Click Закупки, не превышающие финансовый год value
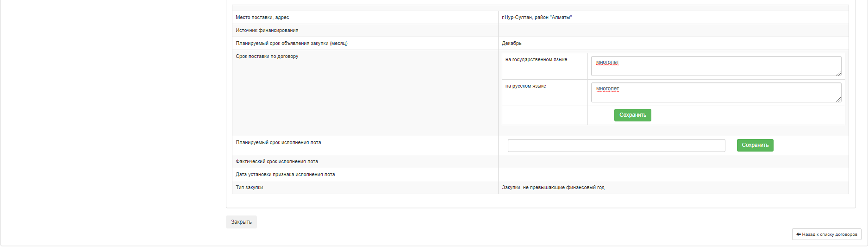This screenshot has width=868, height=247. [553, 188]
